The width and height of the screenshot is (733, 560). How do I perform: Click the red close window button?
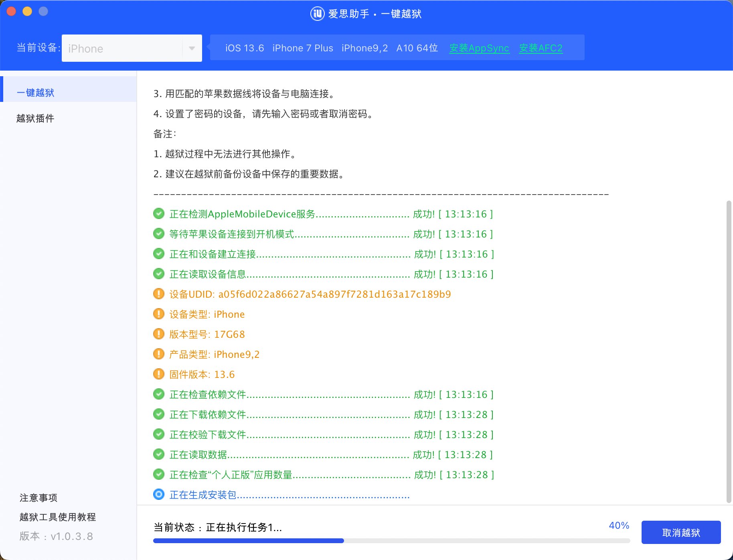(x=11, y=11)
